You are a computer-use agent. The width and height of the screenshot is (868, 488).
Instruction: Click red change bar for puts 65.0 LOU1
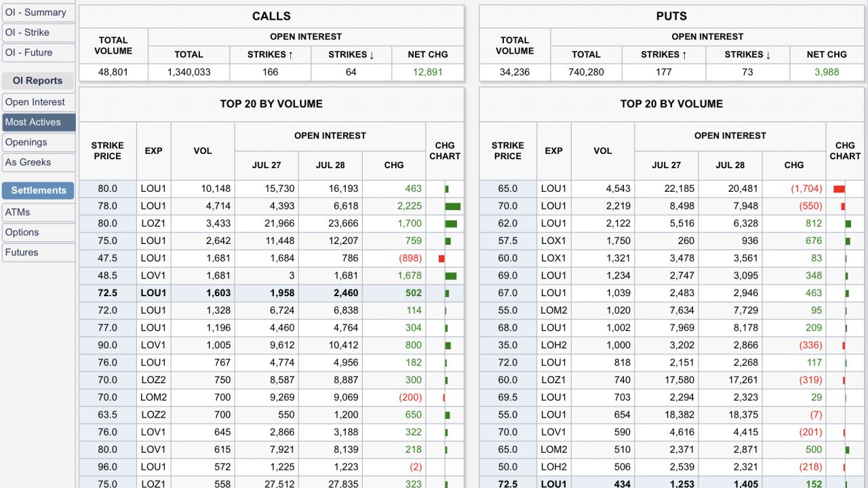pos(839,189)
